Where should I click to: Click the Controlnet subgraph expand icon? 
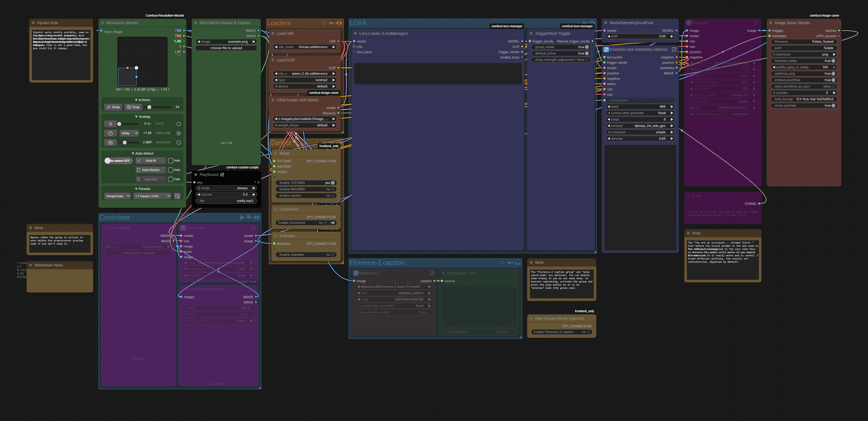coord(253,228)
